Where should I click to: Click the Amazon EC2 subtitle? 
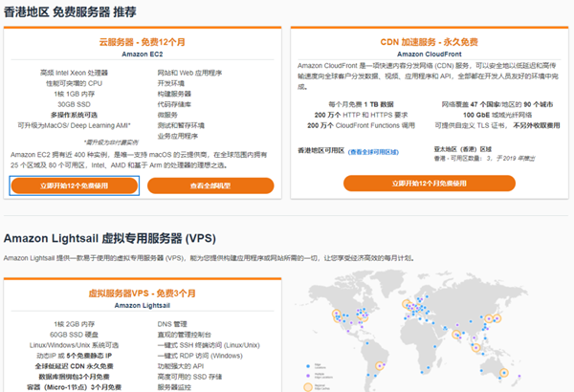pos(142,54)
